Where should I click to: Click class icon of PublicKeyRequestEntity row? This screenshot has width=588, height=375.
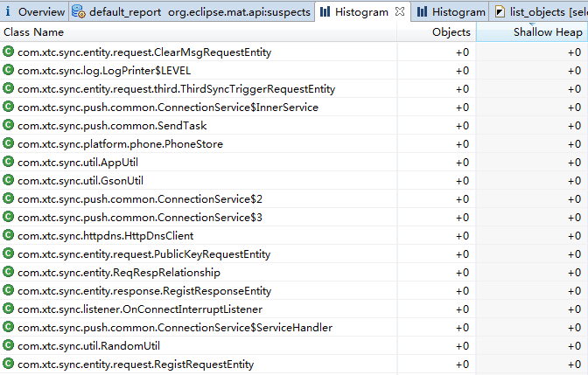(x=8, y=253)
